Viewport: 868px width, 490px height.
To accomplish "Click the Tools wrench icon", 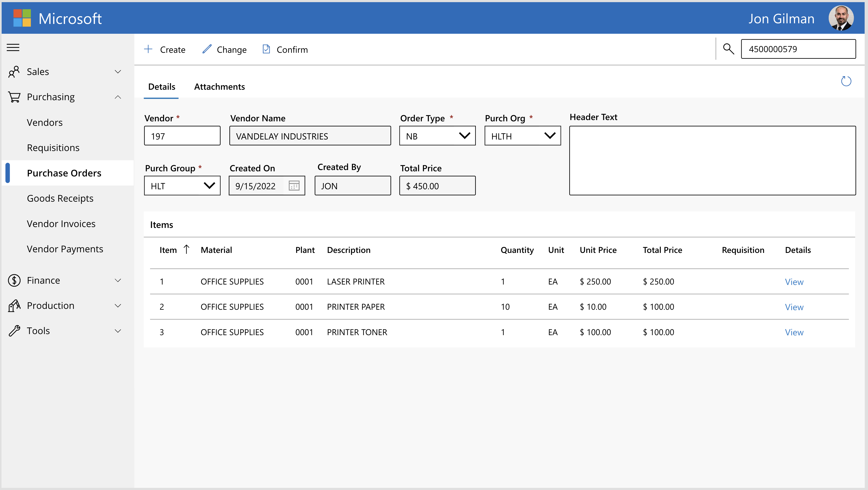I will pos(14,330).
